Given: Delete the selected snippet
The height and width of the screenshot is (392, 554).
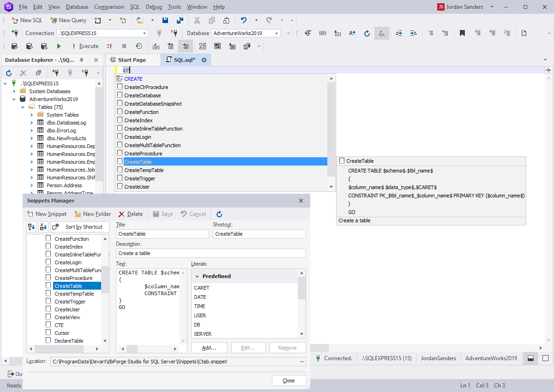Looking at the screenshot, I should [x=130, y=214].
